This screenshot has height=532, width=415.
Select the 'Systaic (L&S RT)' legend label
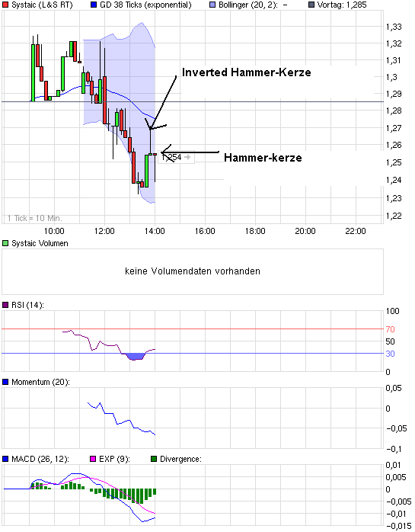42,5
